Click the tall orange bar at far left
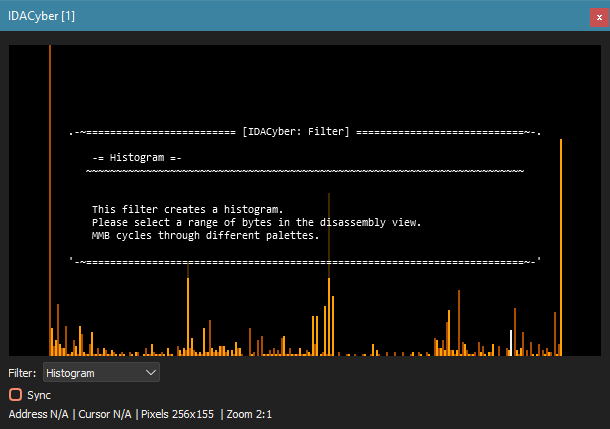The height and width of the screenshot is (429, 610). (50, 200)
